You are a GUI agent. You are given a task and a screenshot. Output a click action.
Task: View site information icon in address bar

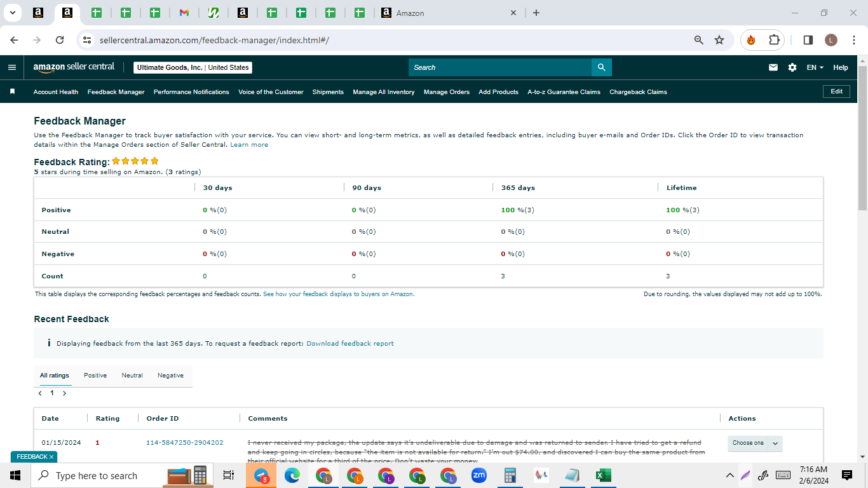[88, 40]
